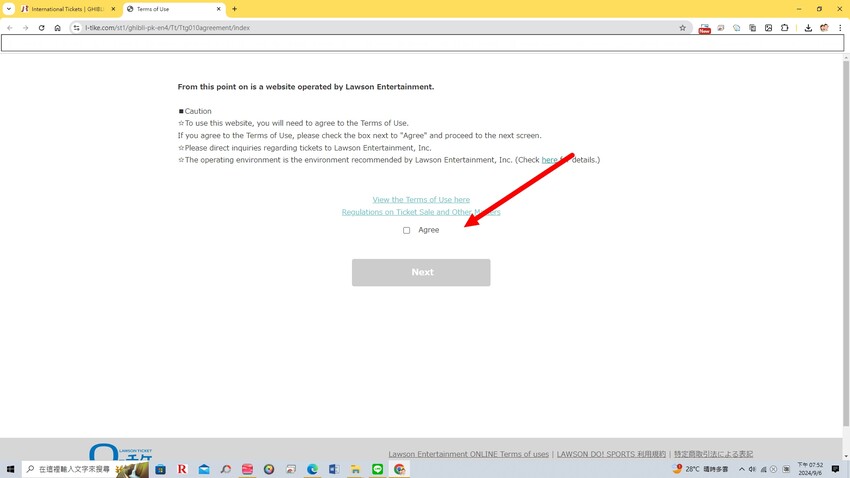Open the Chrome downloads icon
Viewport: 850px width, 478px height.
tap(808, 28)
